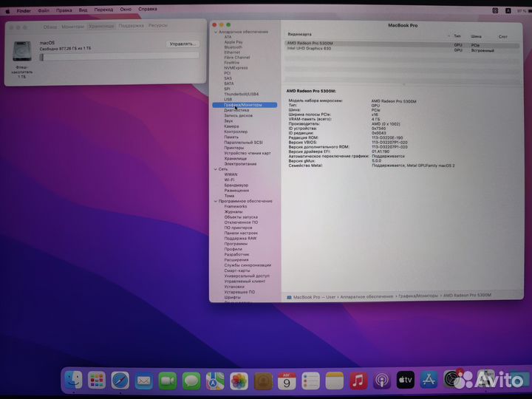Collapse the Программное обеспечение section

click(x=216, y=201)
